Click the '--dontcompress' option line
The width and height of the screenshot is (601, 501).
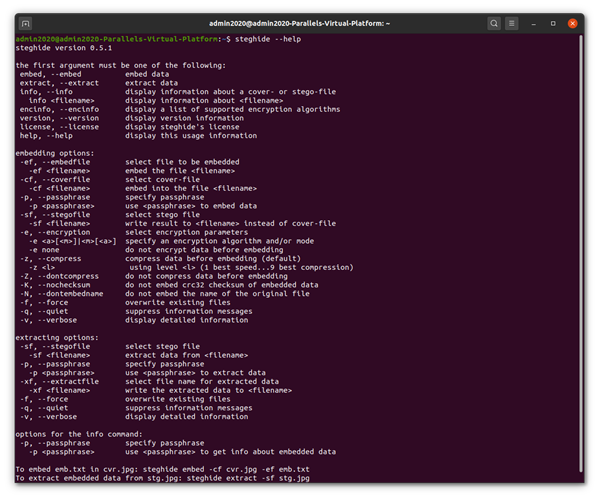coord(154,276)
